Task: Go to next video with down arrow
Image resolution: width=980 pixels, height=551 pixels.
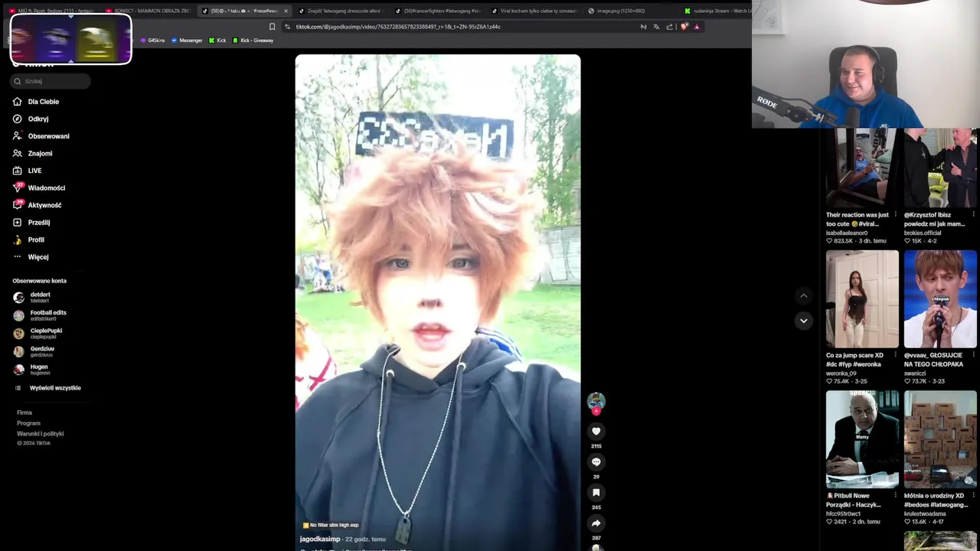Action: [x=803, y=321]
